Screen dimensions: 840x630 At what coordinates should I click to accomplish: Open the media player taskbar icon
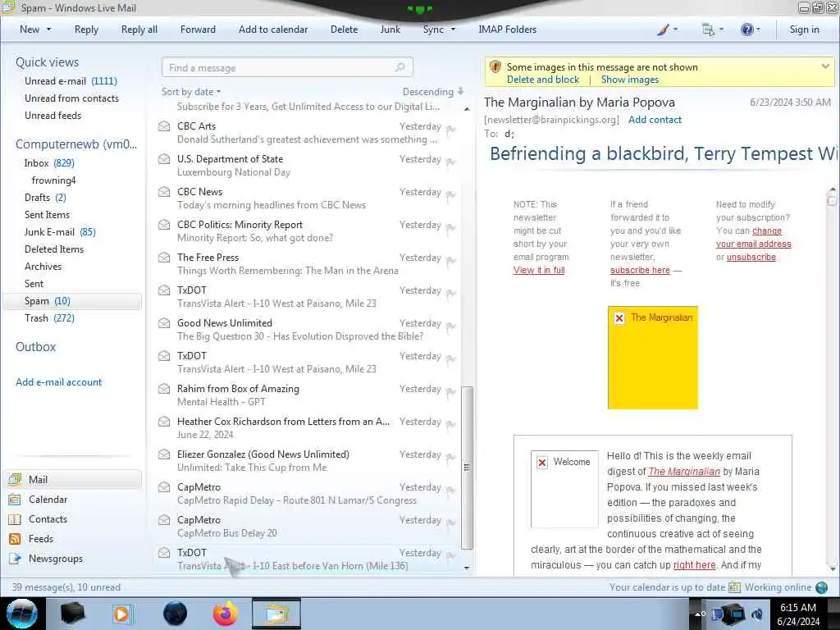(x=121, y=614)
